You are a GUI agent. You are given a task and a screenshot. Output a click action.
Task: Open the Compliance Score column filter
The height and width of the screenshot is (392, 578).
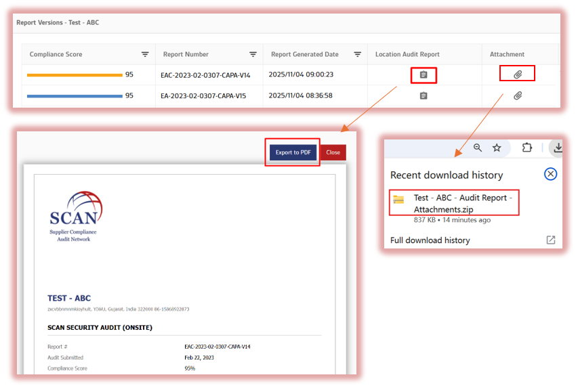click(x=145, y=54)
